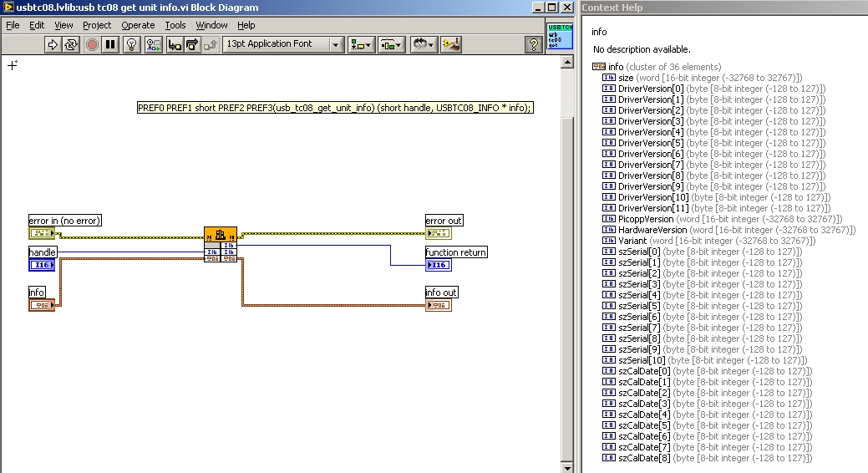This screenshot has height=473, width=868.
Task: Open the Operate menu
Action: point(138,25)
